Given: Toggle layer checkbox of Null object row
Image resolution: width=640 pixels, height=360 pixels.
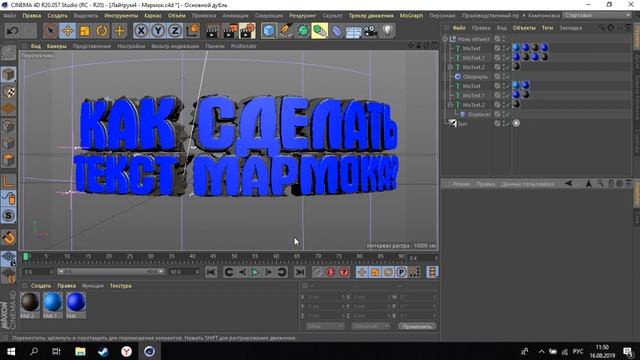Looking at the screenshot, I should [x=497, y=39].
